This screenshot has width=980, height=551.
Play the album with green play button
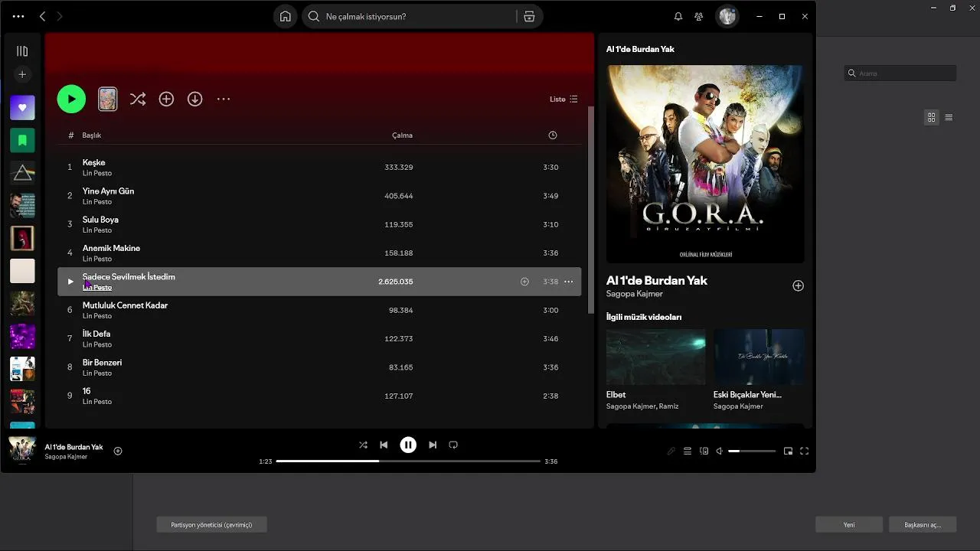[71, 99]
